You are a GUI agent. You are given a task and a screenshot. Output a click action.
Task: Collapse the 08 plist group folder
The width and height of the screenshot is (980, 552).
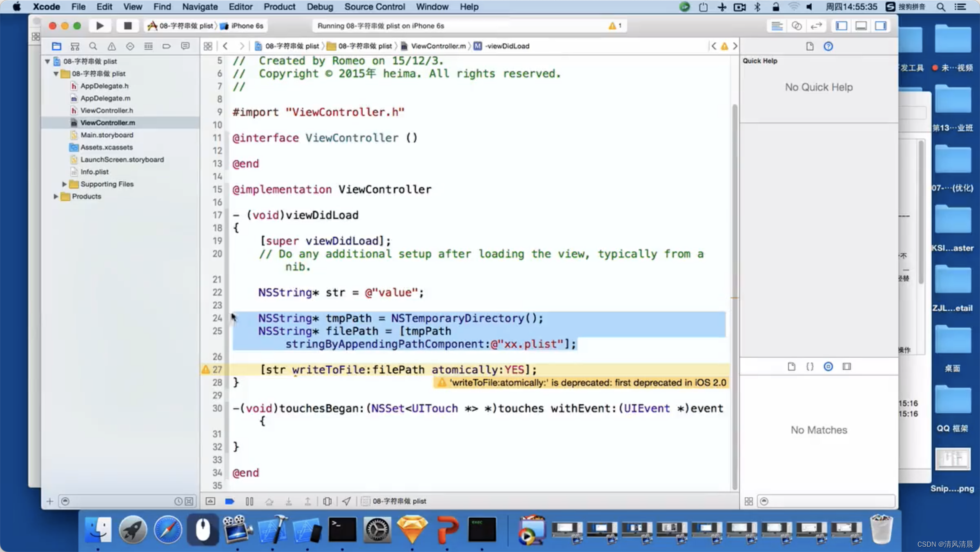pos(56,73)
